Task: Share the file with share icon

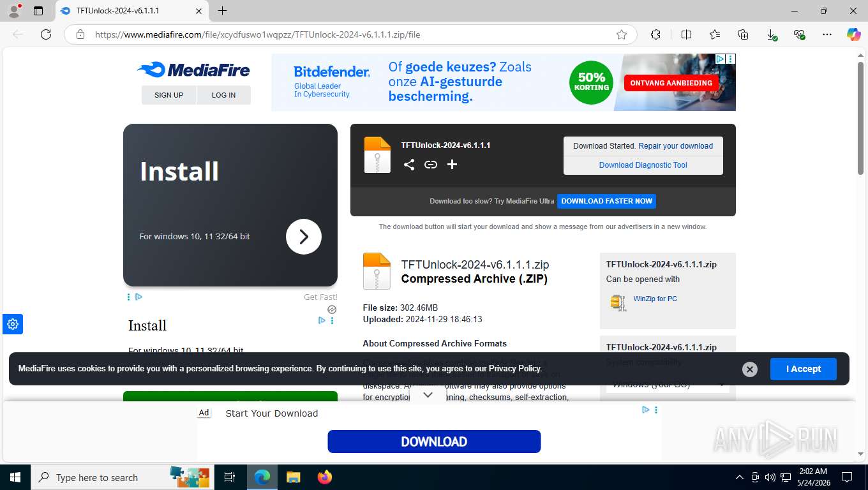Action: click(x=409, y=165)
